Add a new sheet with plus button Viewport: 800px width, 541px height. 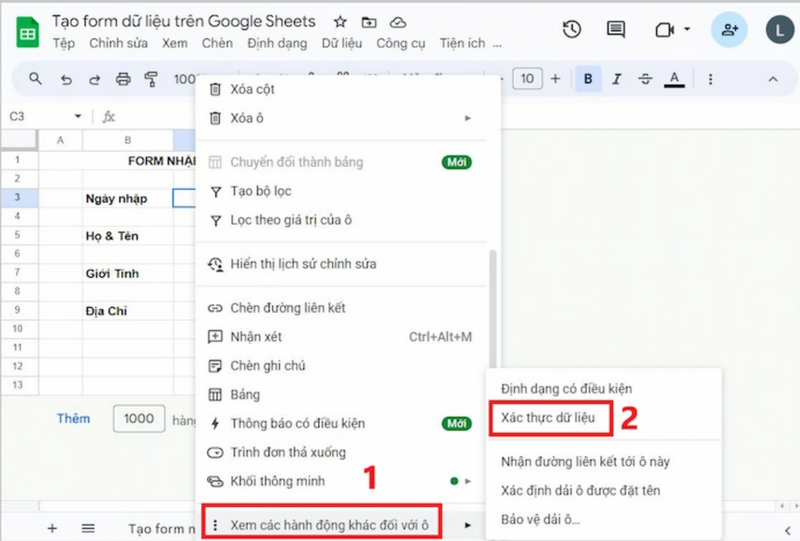point(52,528)
